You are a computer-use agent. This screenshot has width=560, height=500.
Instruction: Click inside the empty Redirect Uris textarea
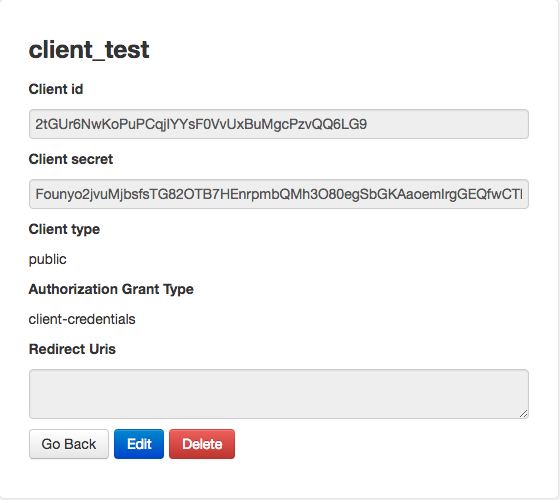[x=279, y=394]
